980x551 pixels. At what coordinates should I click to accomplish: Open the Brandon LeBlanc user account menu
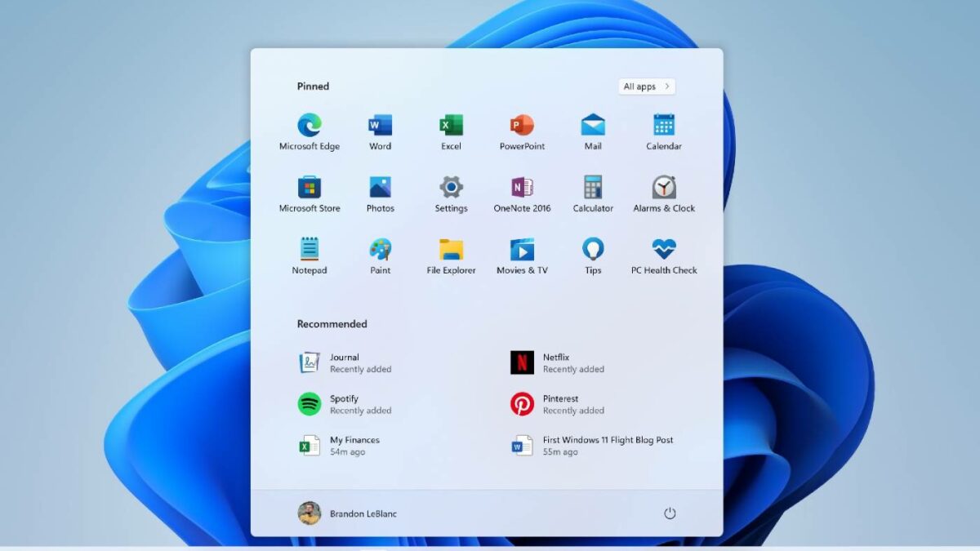tap(347, 513)
